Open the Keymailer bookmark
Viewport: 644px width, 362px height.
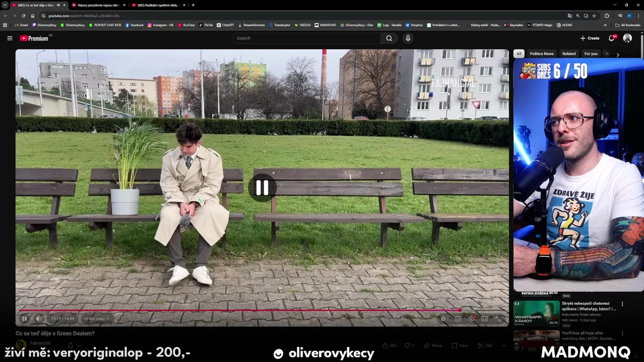(x=514, y=25)
